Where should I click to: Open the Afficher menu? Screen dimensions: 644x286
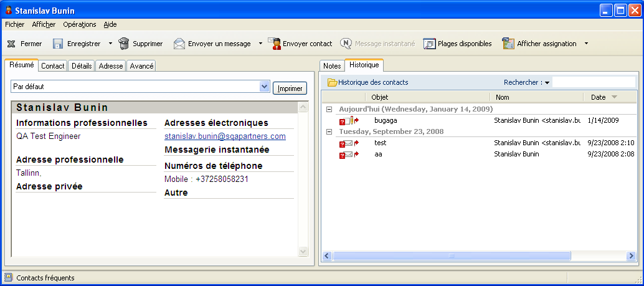(44, 25)
